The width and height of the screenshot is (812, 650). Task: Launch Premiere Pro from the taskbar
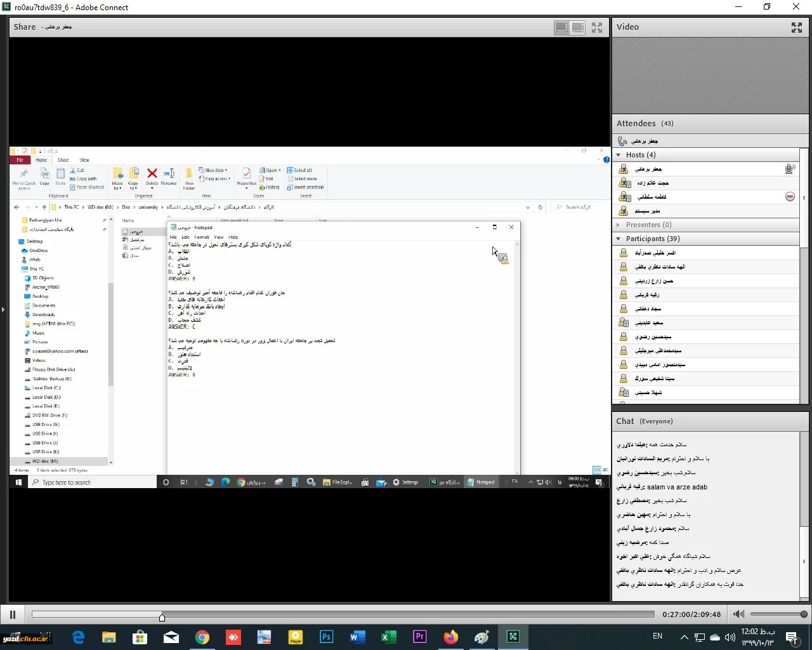pyautogui.click(x=419, y=637)
